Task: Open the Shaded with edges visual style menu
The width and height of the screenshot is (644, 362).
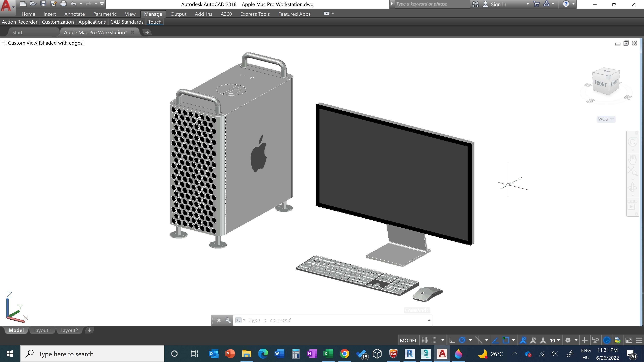Action: pos(61,43)
